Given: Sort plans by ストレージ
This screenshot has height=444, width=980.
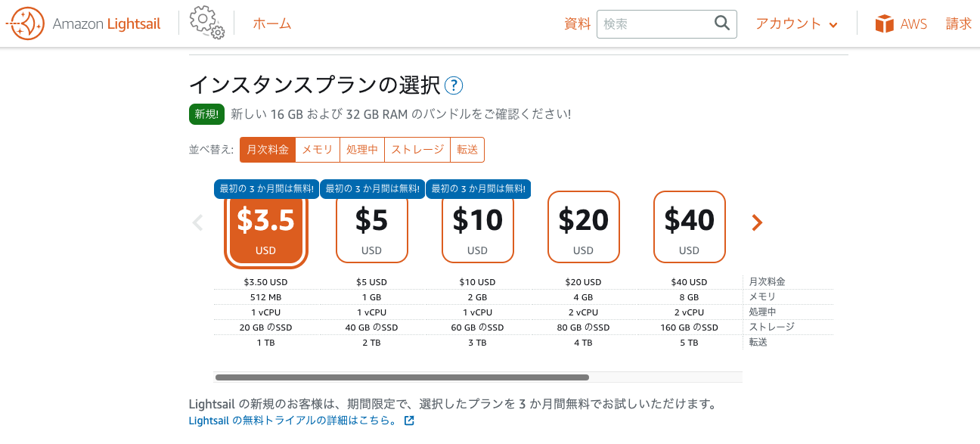Looking at the screenshot, I should pyautogui.click(x=417, y=150).
